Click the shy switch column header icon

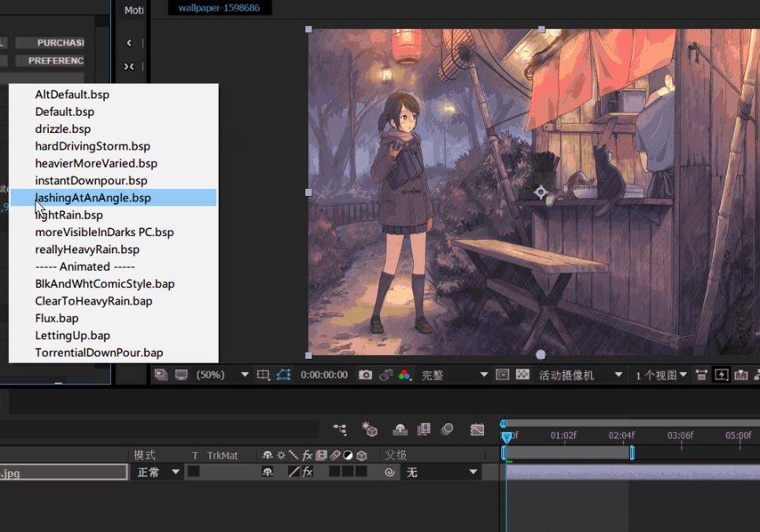coord(267,456)
